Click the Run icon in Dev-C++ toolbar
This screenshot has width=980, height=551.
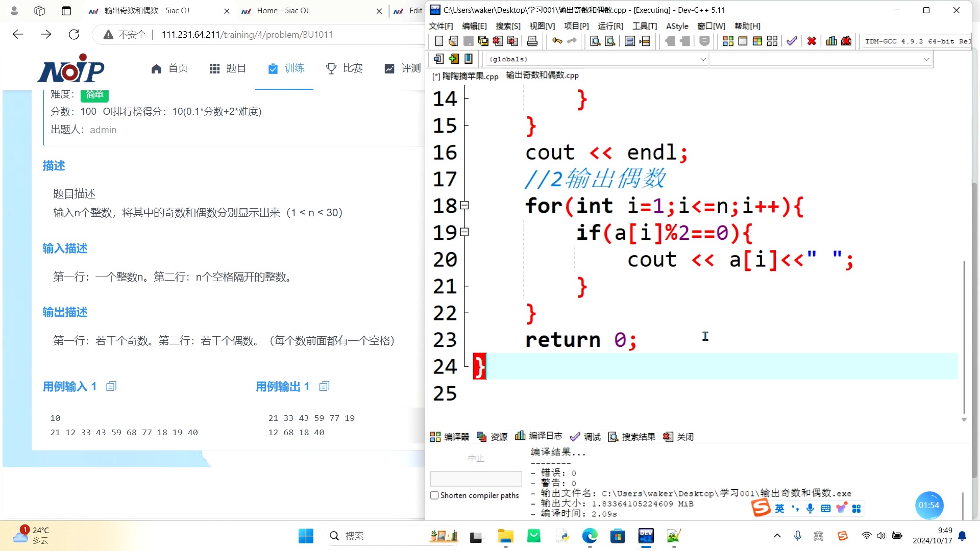click(x=743, y=41)
